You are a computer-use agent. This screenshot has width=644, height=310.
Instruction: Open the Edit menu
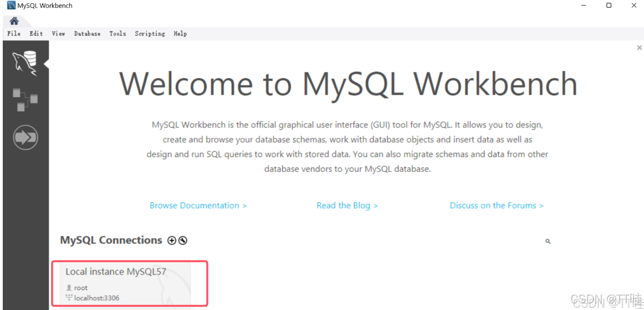(36, 34)
